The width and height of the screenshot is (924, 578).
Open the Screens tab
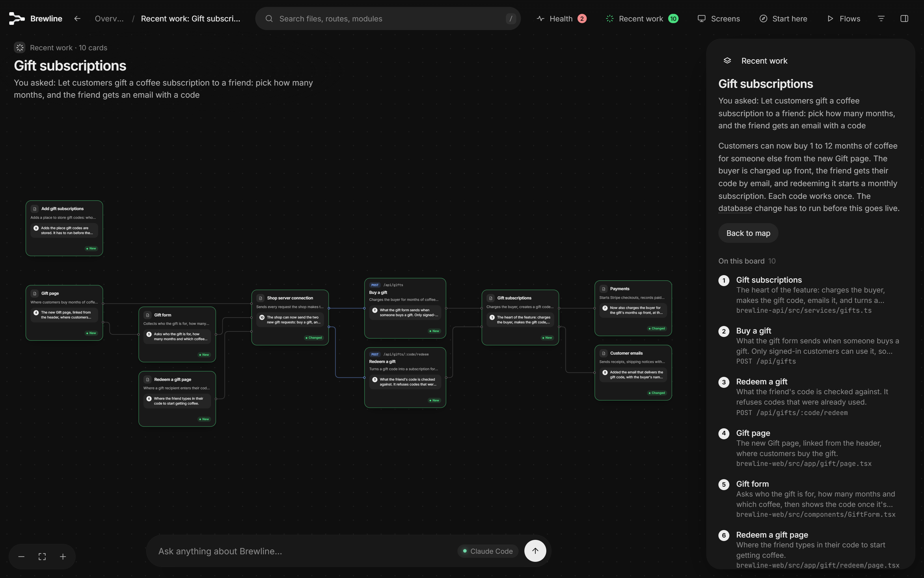719,18
